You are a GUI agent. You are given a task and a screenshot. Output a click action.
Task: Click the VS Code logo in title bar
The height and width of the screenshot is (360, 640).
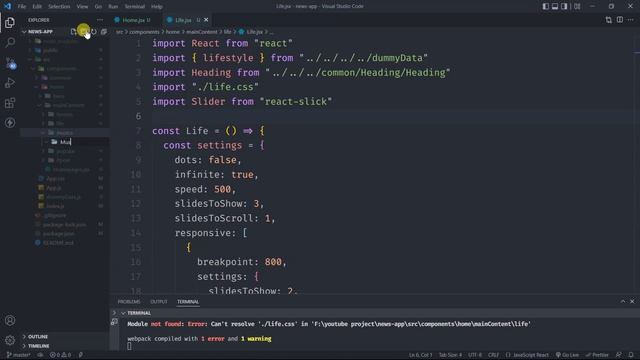tap(7, 6)
